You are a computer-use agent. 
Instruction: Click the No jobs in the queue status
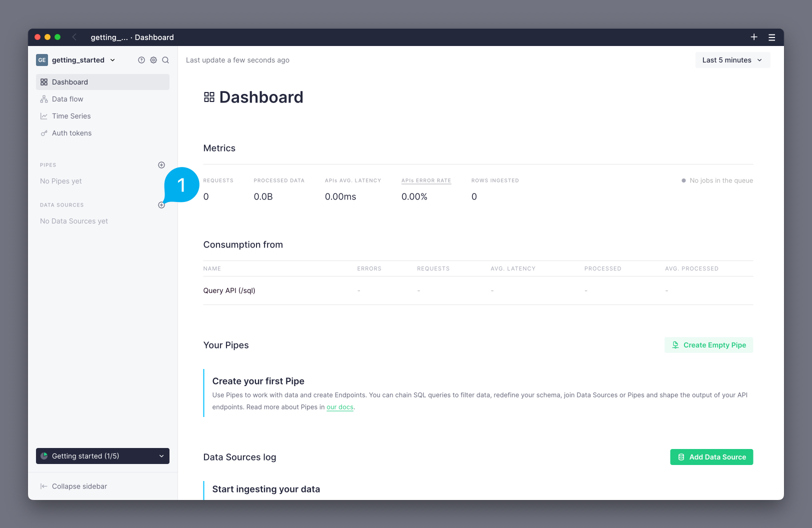717,180
